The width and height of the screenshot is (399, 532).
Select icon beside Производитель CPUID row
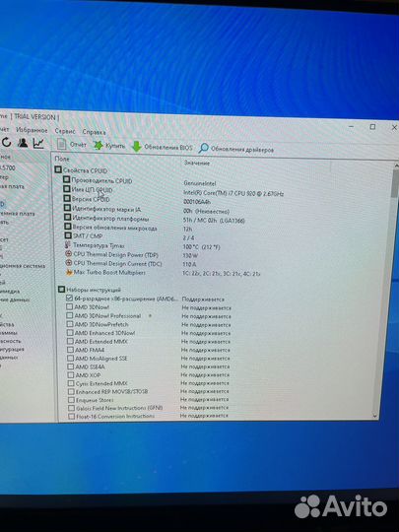(67, 180)
